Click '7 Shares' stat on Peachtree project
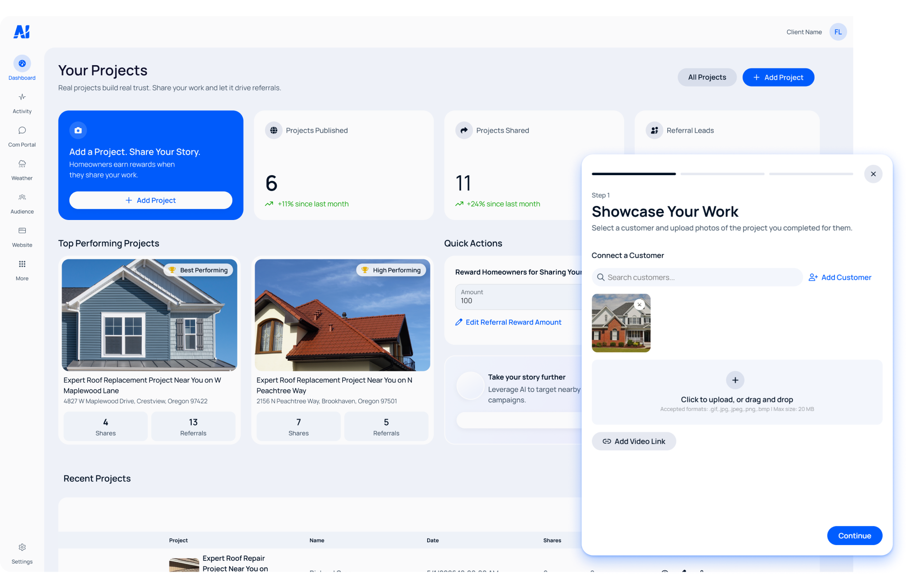The width and height of the screenshot is (906, 588). [x=299, y=426]
